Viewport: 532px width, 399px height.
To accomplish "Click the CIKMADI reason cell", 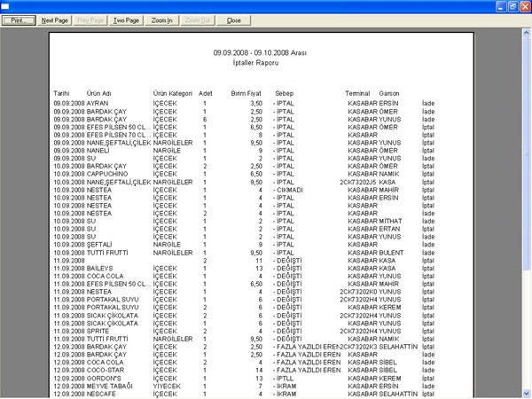I will [x=289, y=190].
